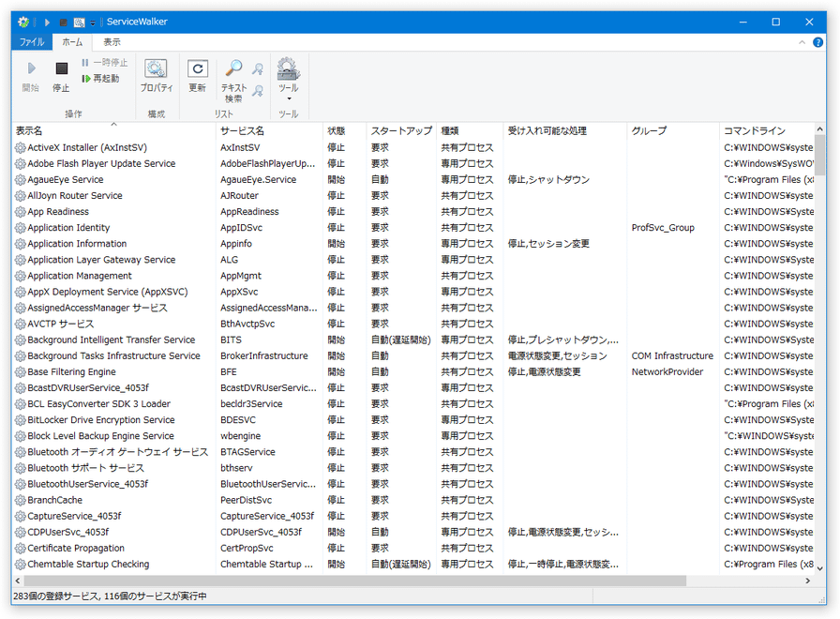Click the gear icon beside AllJoyn Router Service

pyautogui.click(x=21, y=196)
